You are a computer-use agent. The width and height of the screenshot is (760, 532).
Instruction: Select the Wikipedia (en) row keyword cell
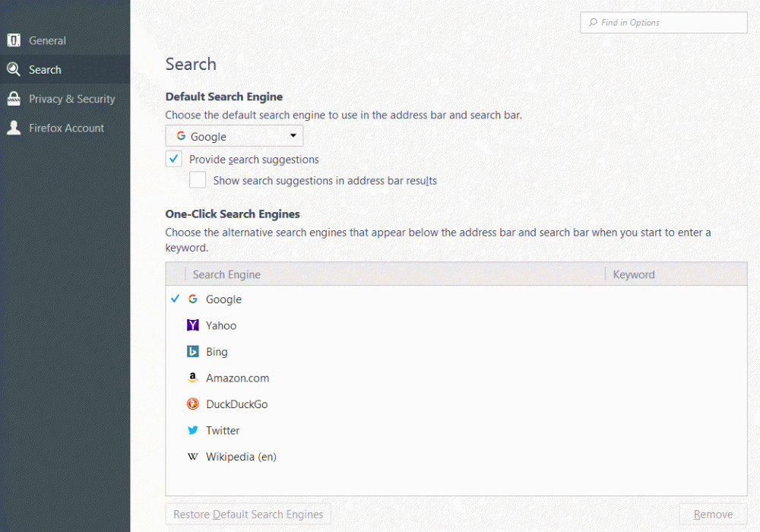point(675,457)
